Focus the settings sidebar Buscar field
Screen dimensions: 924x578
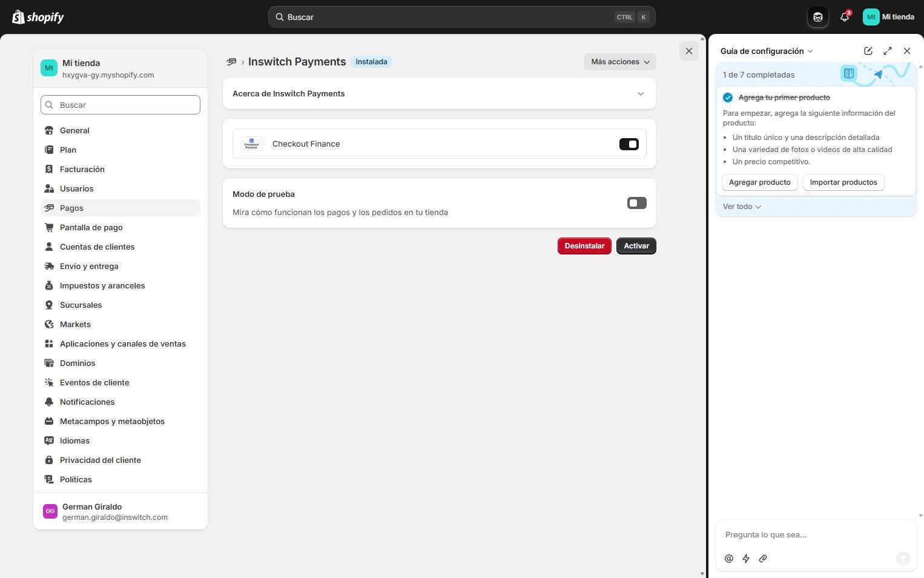[x=120, y=105]
